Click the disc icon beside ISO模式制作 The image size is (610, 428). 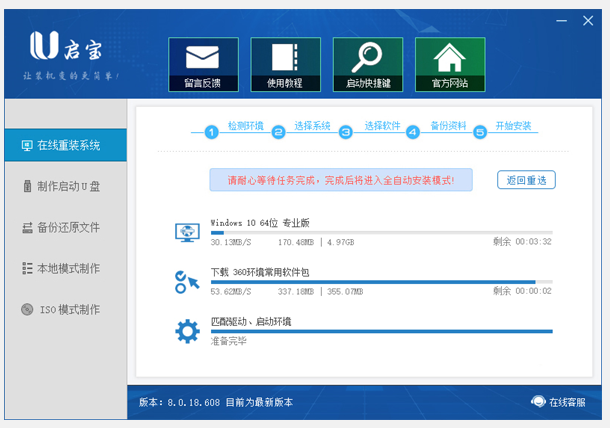click(x=27, y=310)
